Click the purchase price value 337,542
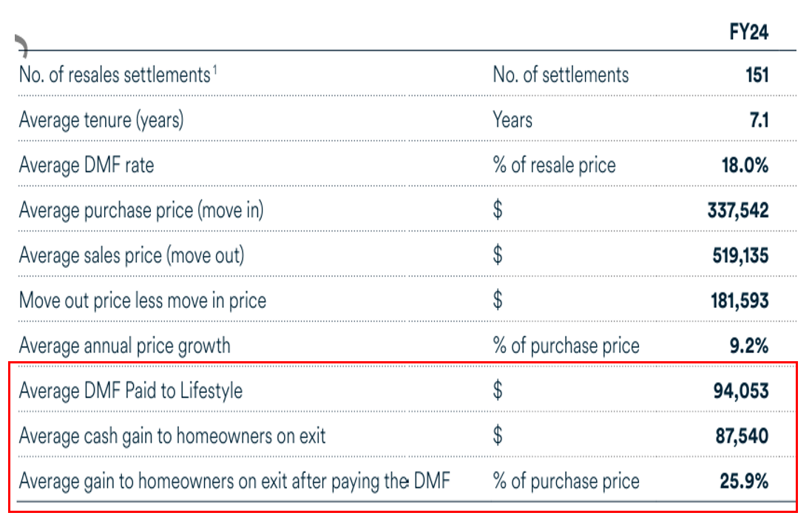This screenshot has height=527, width=812. point(738,210)
